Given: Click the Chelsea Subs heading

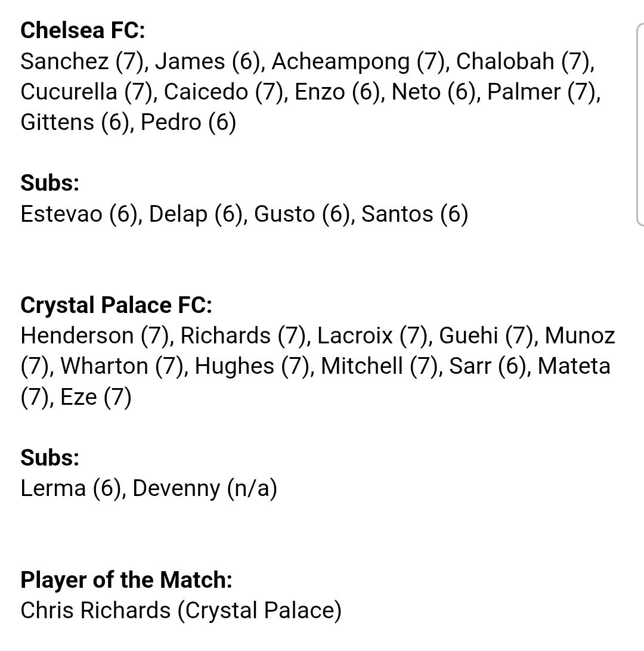Looking at the screenshot, I should click(x=50, y=182).
